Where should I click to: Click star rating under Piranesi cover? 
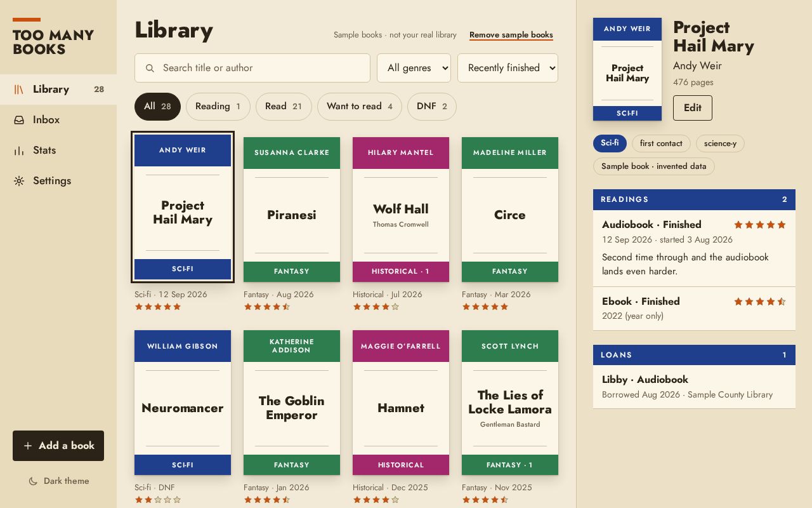click(267, 307)
